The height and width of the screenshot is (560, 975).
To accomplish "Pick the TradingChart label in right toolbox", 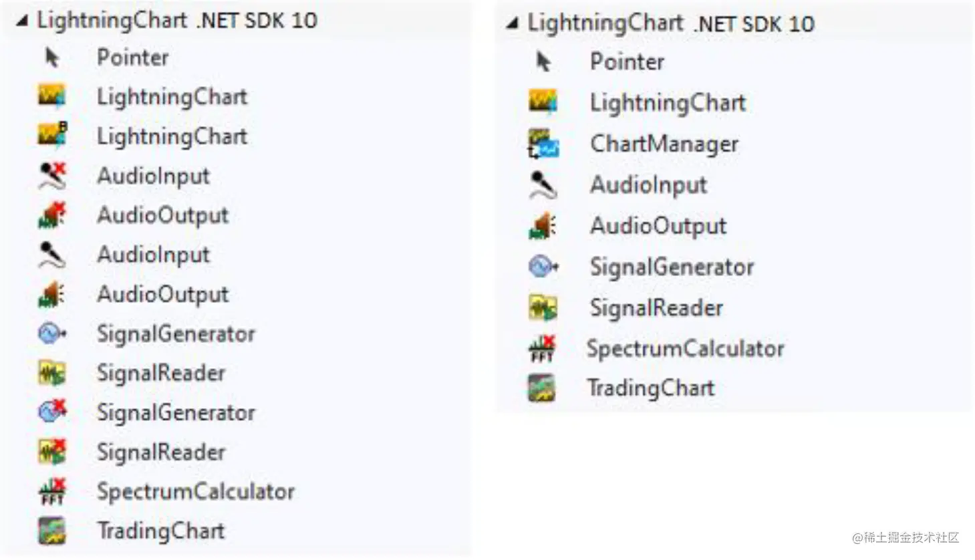I will [650, 388].
